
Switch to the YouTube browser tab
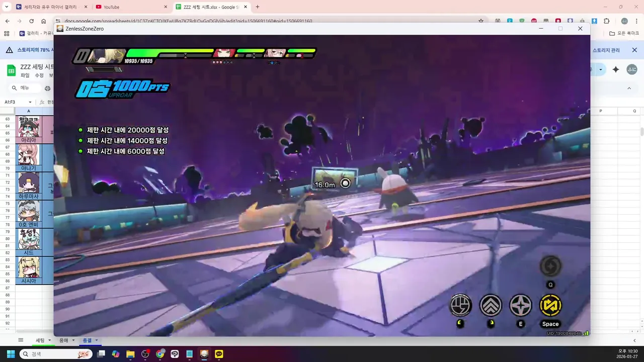(x=132, y=7)
